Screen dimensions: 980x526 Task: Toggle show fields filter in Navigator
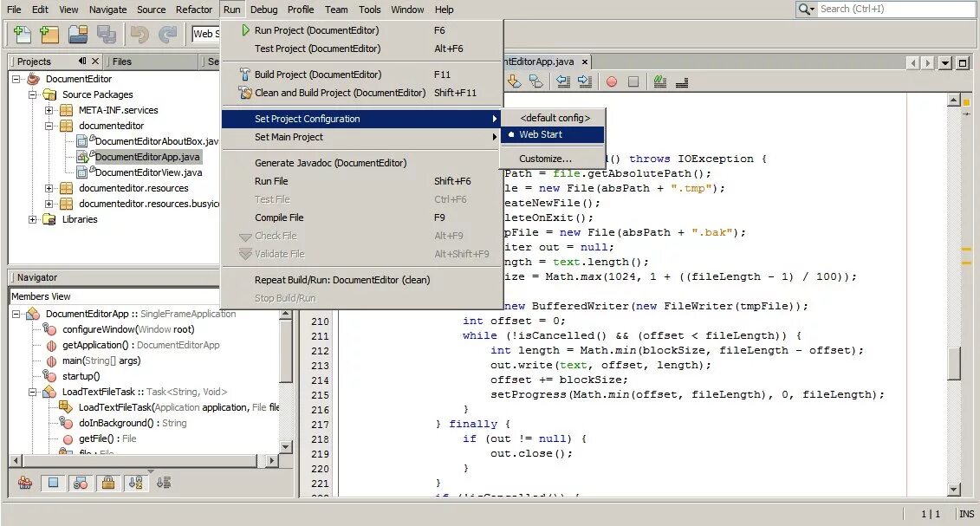[53, 483]
